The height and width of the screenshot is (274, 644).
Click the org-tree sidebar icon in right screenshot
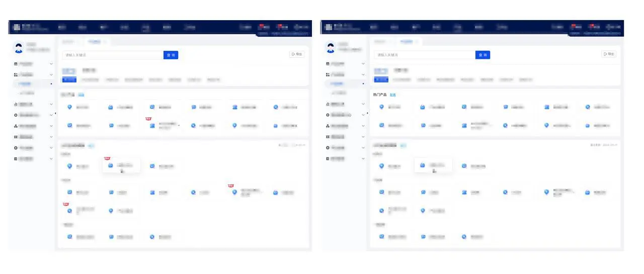328,126
